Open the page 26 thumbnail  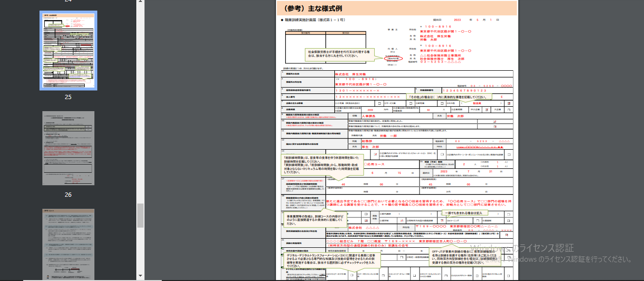(68, 148)
